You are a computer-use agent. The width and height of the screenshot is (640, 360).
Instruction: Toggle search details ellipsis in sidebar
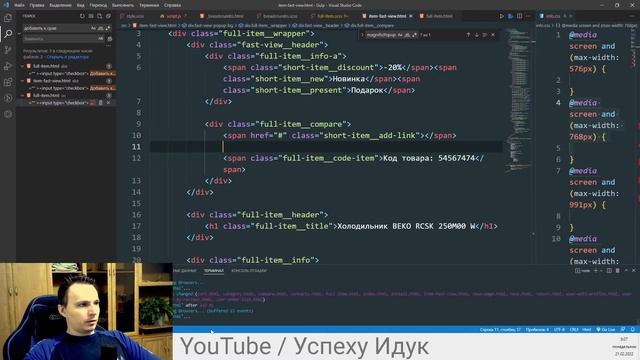pos(108,46)
